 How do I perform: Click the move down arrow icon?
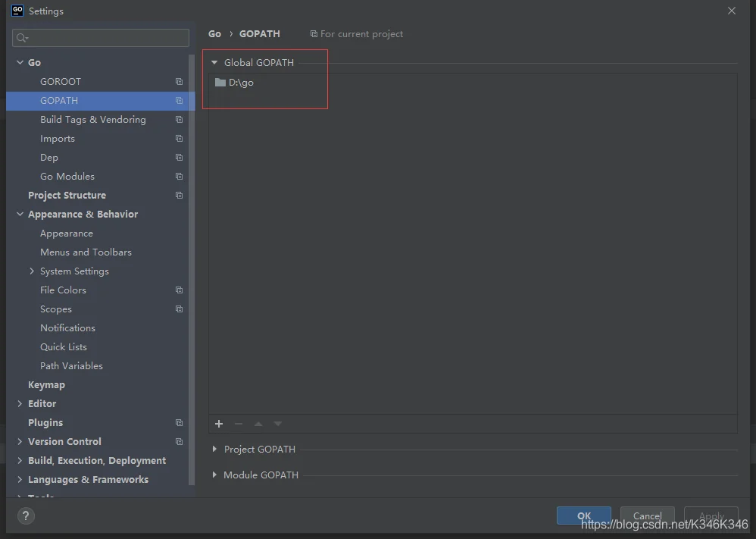pyautogui.click(x=278, y=424)
